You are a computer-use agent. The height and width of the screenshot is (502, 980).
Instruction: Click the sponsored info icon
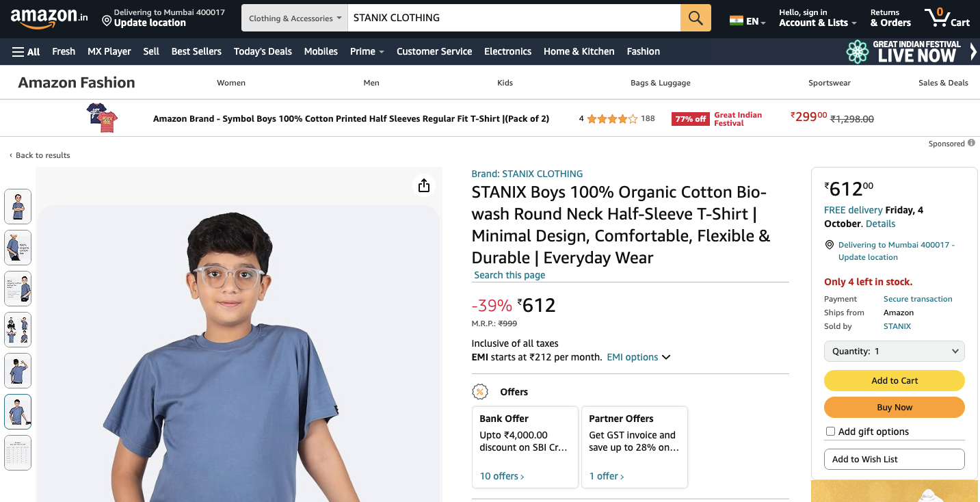click(x=970, y=144)
